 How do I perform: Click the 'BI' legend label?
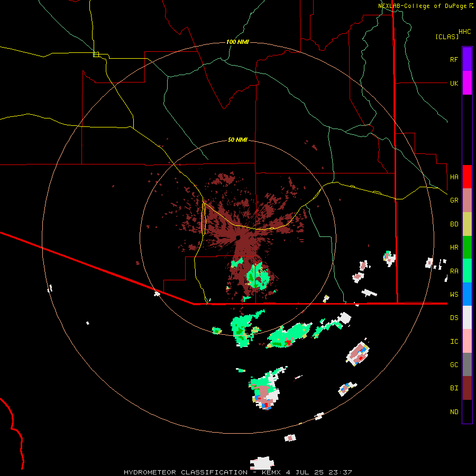pos(454,388)
